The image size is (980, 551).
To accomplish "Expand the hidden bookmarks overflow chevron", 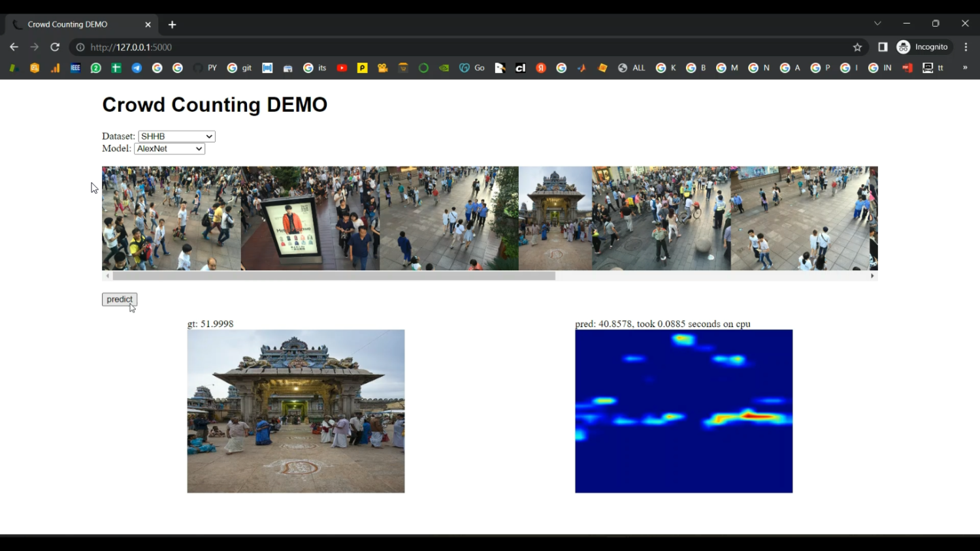I will (965, 68).
